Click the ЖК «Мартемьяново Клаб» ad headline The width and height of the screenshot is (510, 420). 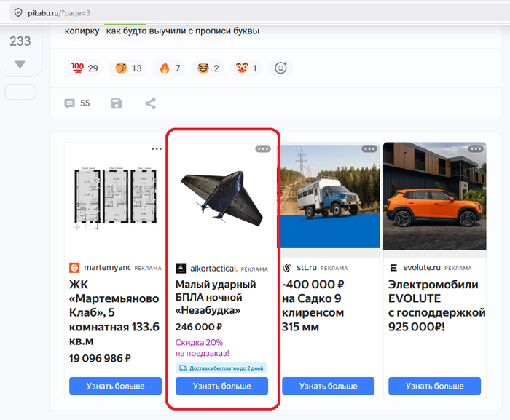point(114,313)
